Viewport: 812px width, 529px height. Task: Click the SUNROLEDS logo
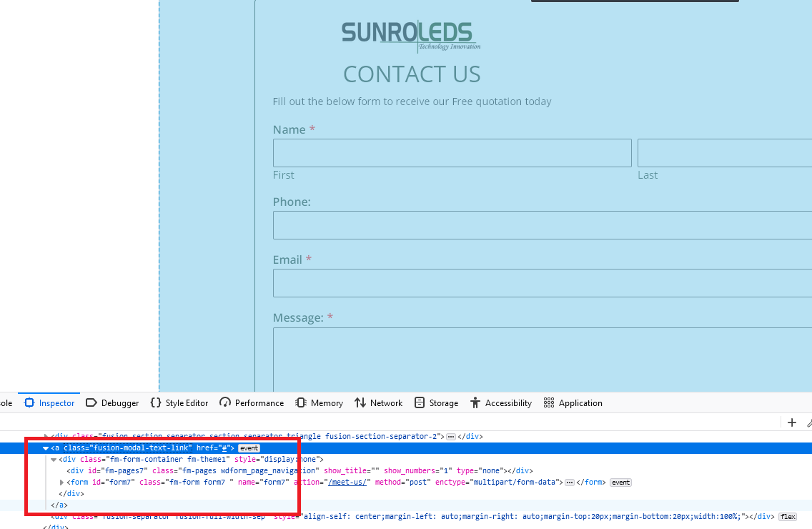pyautogui.click(x=411, y=36)
